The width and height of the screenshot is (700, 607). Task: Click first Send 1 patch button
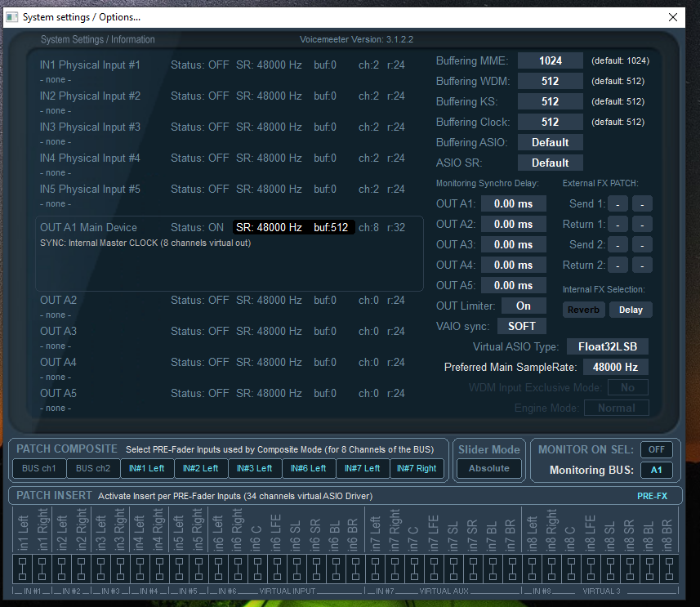[618, 204]
